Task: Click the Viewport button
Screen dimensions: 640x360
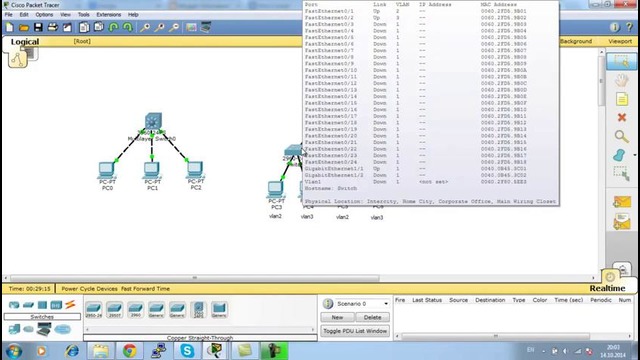Action: [620, 41]
